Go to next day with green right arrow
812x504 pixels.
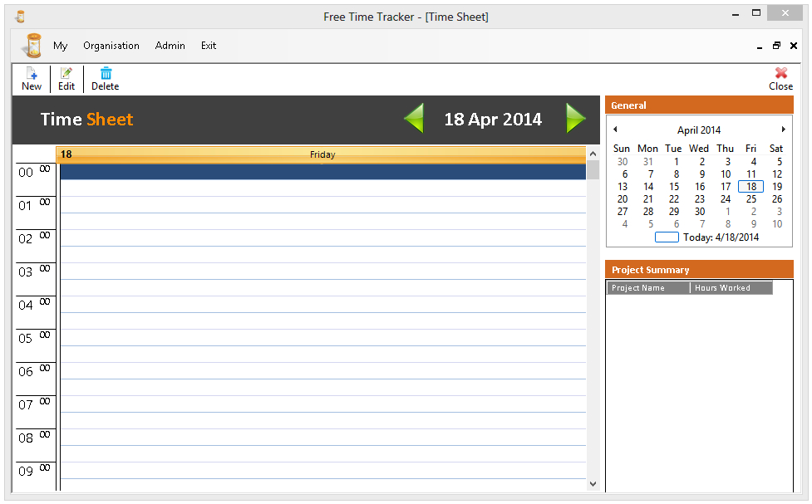576,119
